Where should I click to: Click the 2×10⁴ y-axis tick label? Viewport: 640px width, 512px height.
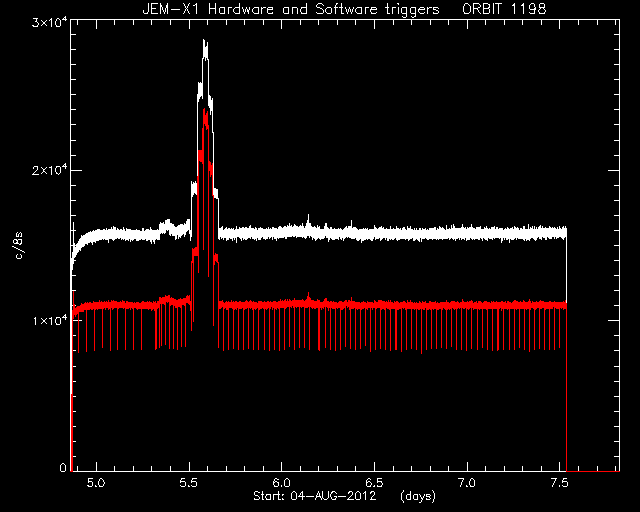[x=49, y=169]
